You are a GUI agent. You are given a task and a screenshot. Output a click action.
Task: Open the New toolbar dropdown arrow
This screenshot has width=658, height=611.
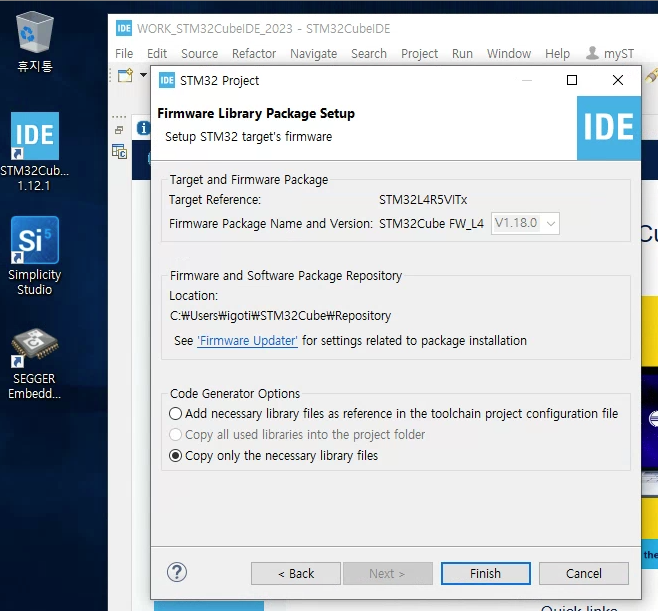click(144, 75)
